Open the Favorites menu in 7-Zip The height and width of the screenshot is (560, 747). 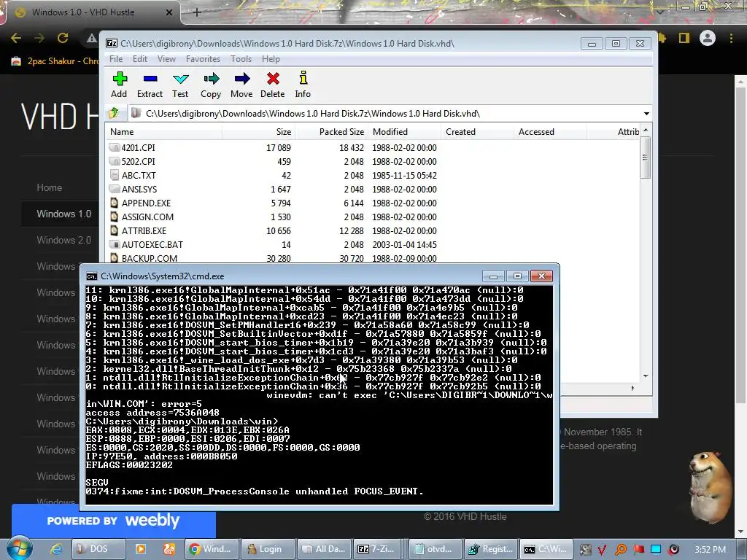tap(203, 59)
